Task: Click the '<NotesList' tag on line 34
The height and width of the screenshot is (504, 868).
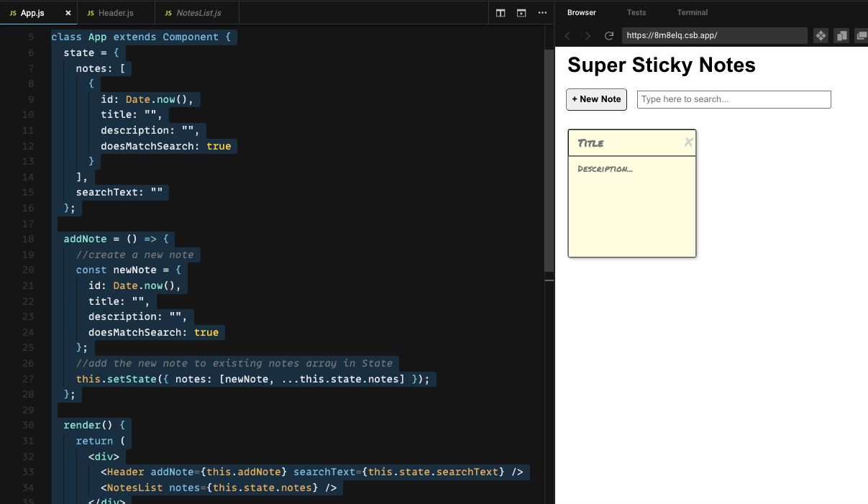Action: 132,487
